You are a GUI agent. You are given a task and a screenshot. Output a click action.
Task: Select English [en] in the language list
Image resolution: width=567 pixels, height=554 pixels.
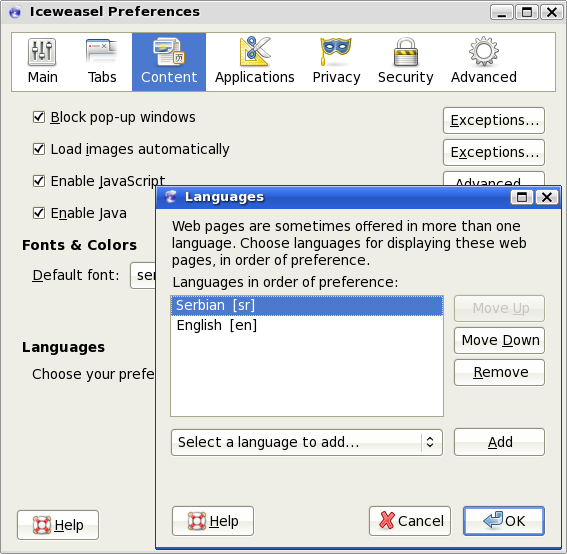pos(307,325)
